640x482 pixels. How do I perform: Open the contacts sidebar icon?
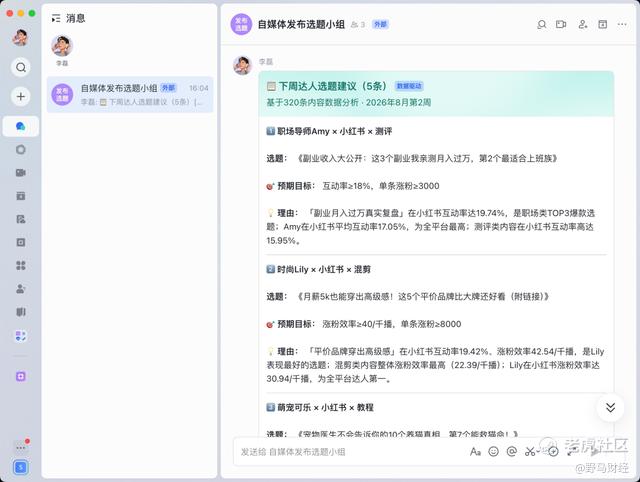click(21, 289)
